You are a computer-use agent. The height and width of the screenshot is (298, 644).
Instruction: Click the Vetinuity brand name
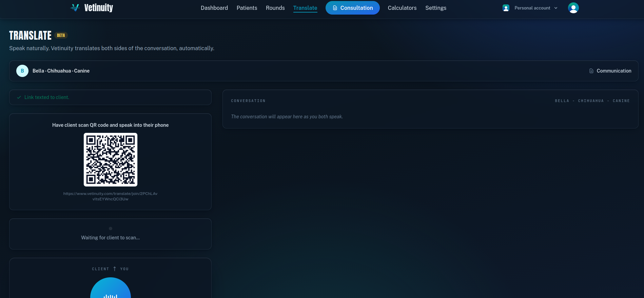click(99, 8)
